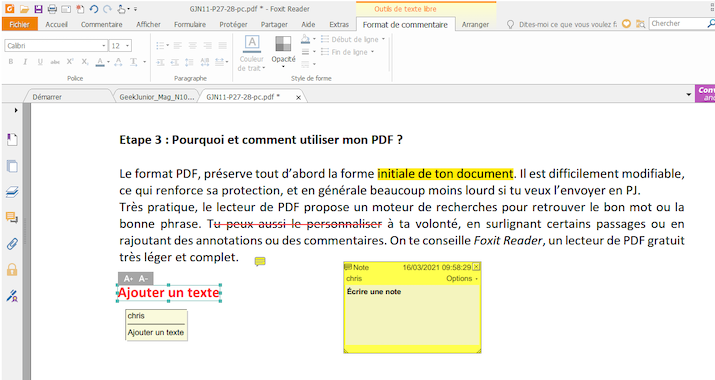The image size is (715, 380).
Task: Expand the left navigation panel arrow
Action: coord(16,110)
